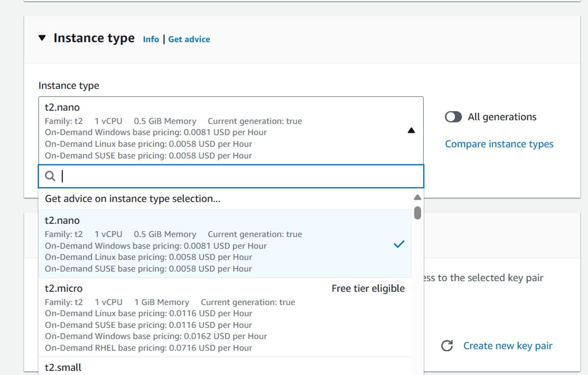Click the upward scroll arrow atop the dropdown scrollbar
588x375 pixels.
(x=418, y=197)
